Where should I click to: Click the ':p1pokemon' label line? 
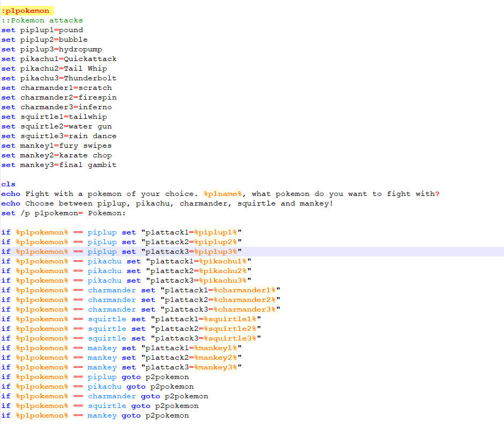[x=25, y=11]
